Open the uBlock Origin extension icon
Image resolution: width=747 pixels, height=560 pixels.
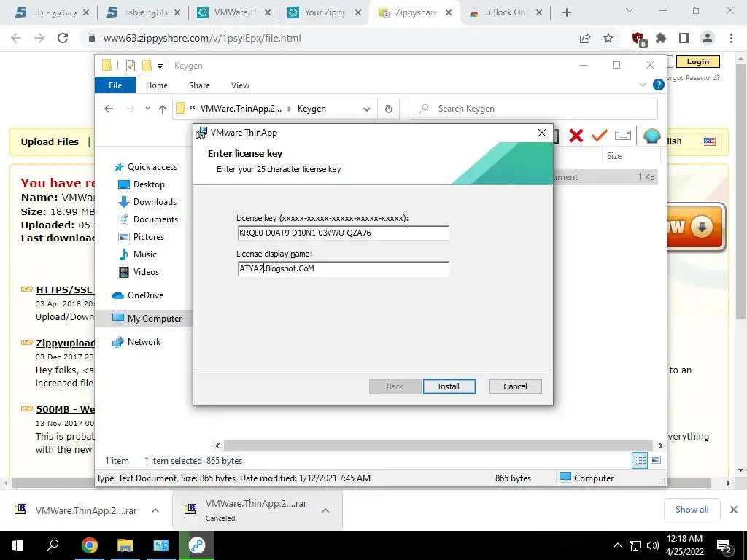click(x=638, y=39)
